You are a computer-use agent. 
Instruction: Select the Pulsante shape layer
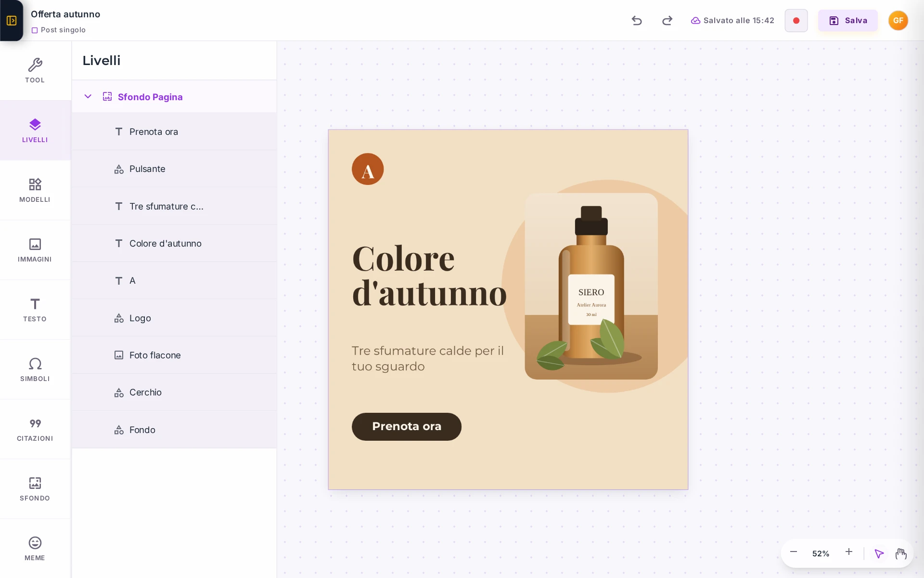pos(174,169)
